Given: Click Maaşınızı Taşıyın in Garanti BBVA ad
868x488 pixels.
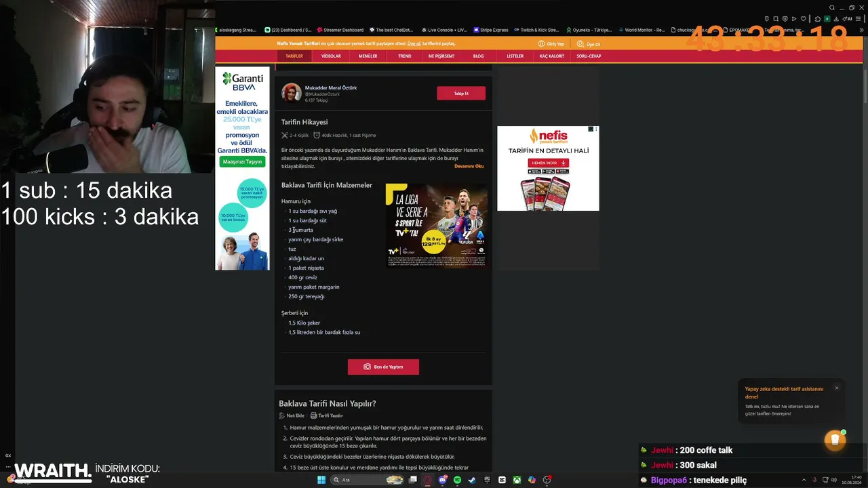Looking at the screenshot, I should tap(242, 162).
